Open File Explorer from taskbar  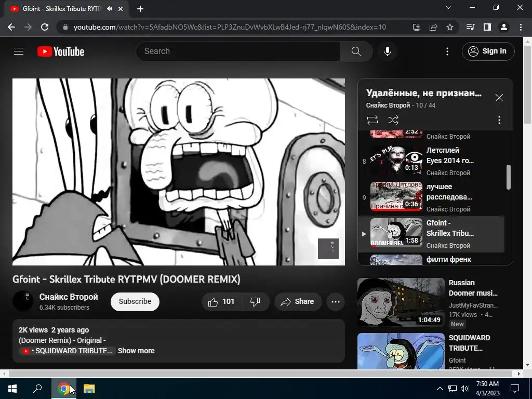89,389
